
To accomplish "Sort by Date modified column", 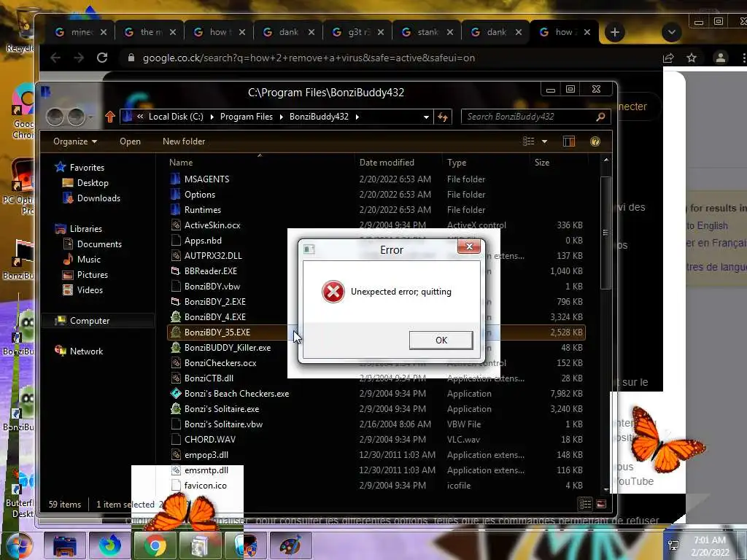I will point(387,163).
